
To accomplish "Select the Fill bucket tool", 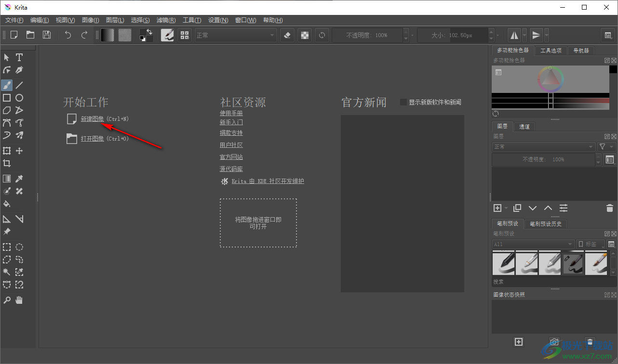I will click(x=7, y=204).
